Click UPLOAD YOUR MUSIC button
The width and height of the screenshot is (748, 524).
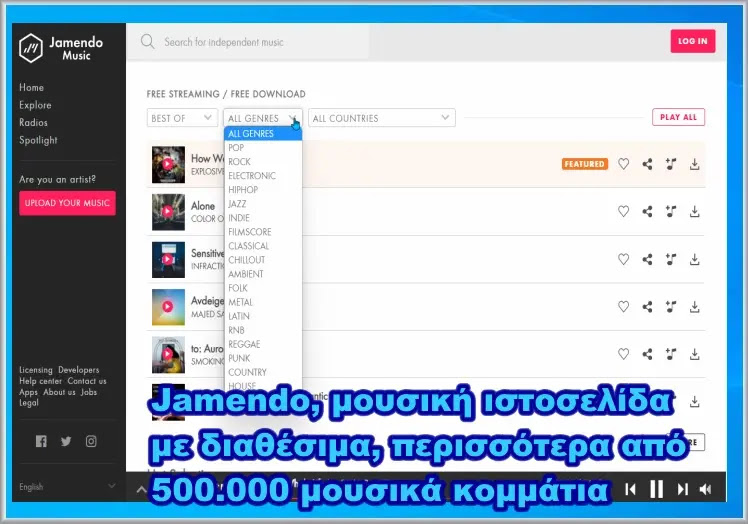tap(67, 203)
